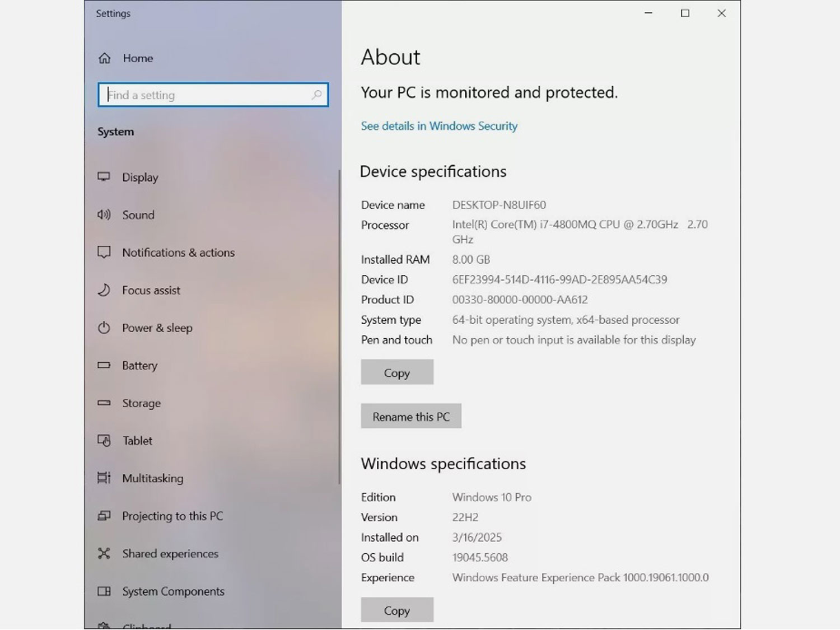Open Display settings
Image resolution: width=840 pixels, height=630 pixels.
[x=140, y=178]
